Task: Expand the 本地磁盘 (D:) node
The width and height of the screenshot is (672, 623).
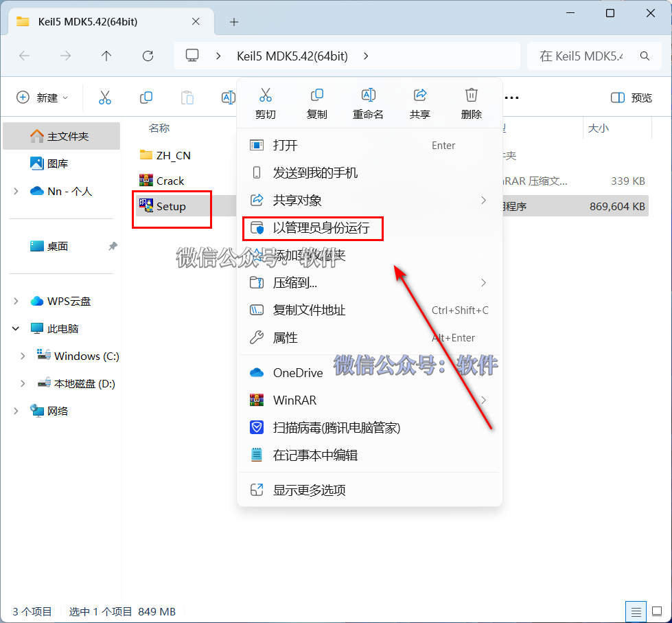Action: 23,383
